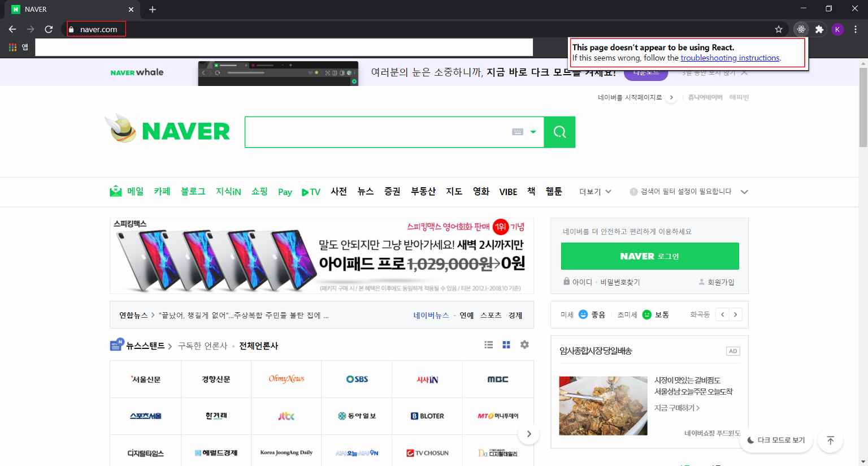Click the scroll-to-top arrow button
Image resolution: width=868 pixels, height=466 pixels.
(830, 440)
